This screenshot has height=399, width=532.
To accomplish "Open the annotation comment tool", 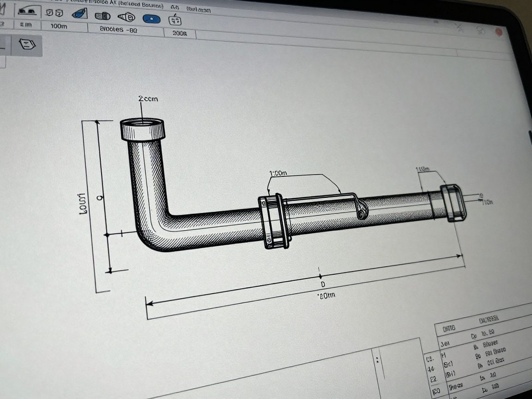I will click(x=175, y=21).
